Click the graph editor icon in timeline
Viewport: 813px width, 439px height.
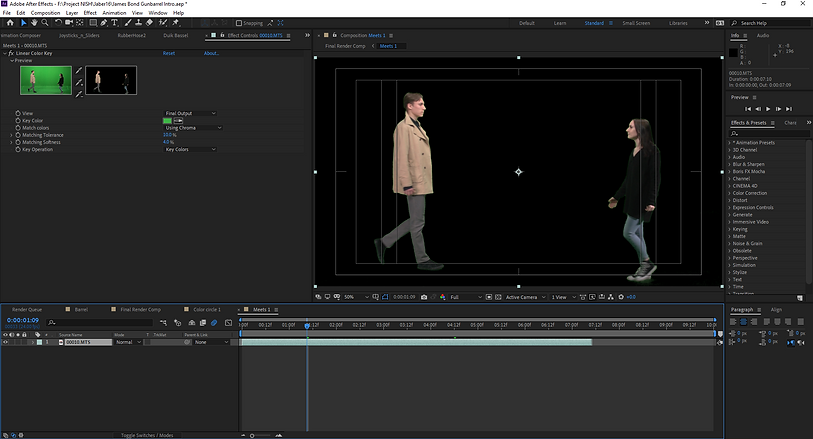pos(229,323)
